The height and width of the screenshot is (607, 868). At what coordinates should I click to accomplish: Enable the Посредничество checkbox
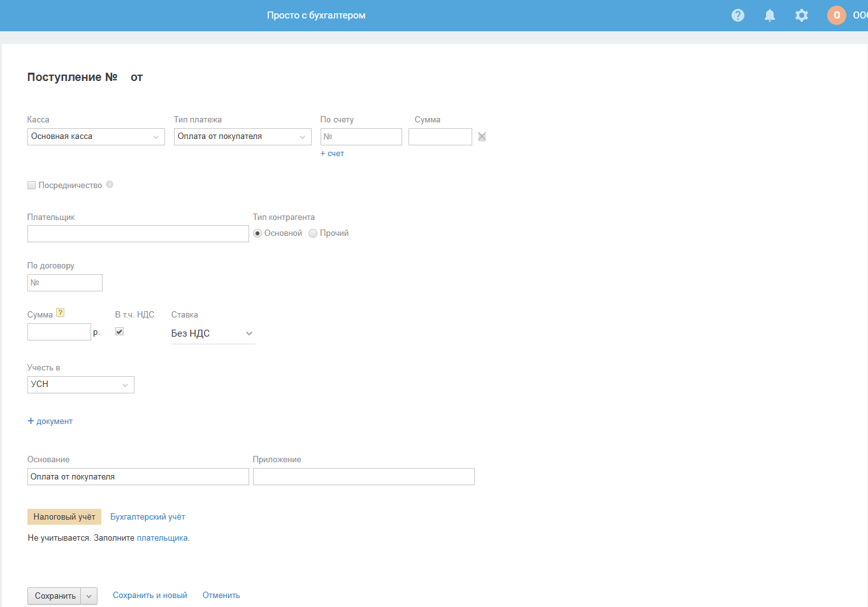click(x=31, y=185)
